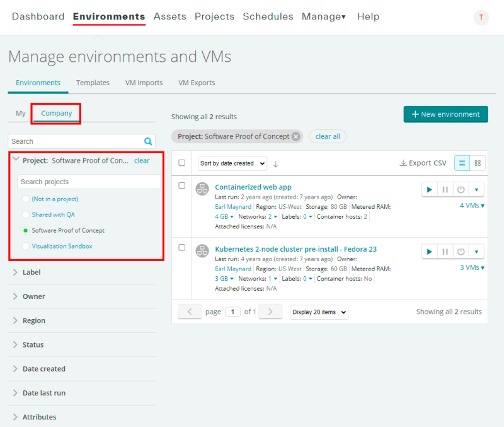Open the Display 20 items dropdown
The image size is (504, 427).
click(319, 312)
